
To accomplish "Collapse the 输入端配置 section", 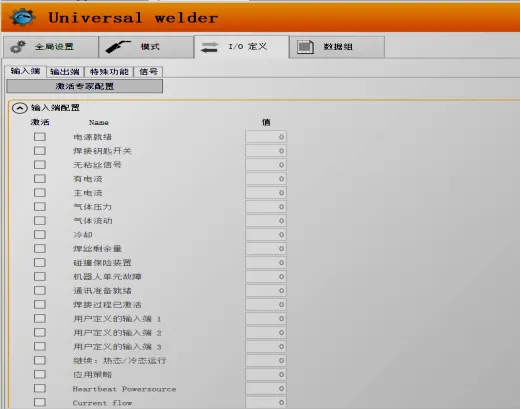I will [x=20, y=108].
